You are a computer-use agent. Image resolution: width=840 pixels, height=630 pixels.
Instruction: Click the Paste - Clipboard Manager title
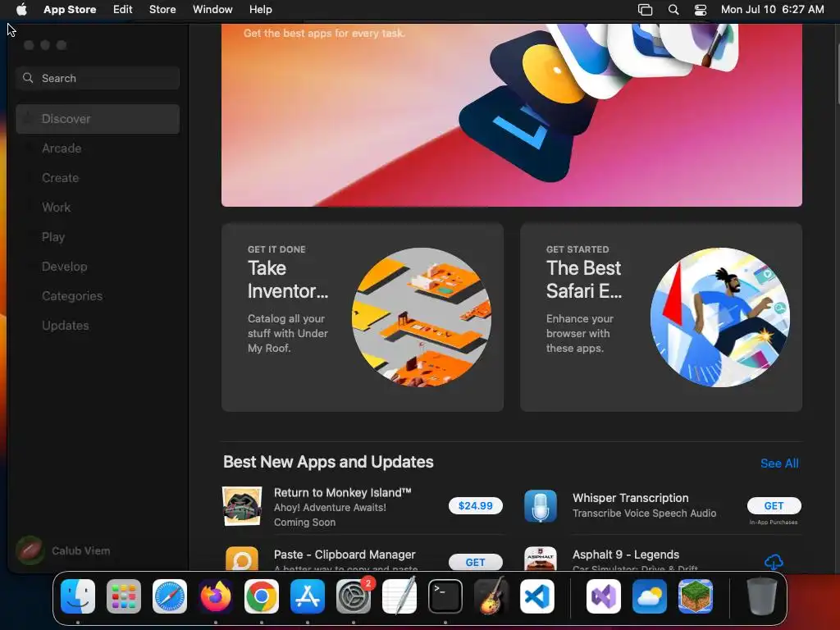pyautogui.click(x=345, y=555)
